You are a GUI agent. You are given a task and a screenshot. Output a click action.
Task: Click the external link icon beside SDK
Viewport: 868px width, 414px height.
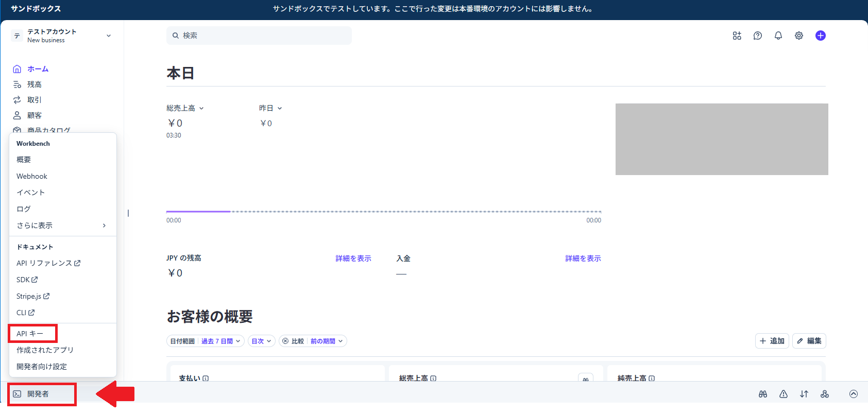click(35, 280)
